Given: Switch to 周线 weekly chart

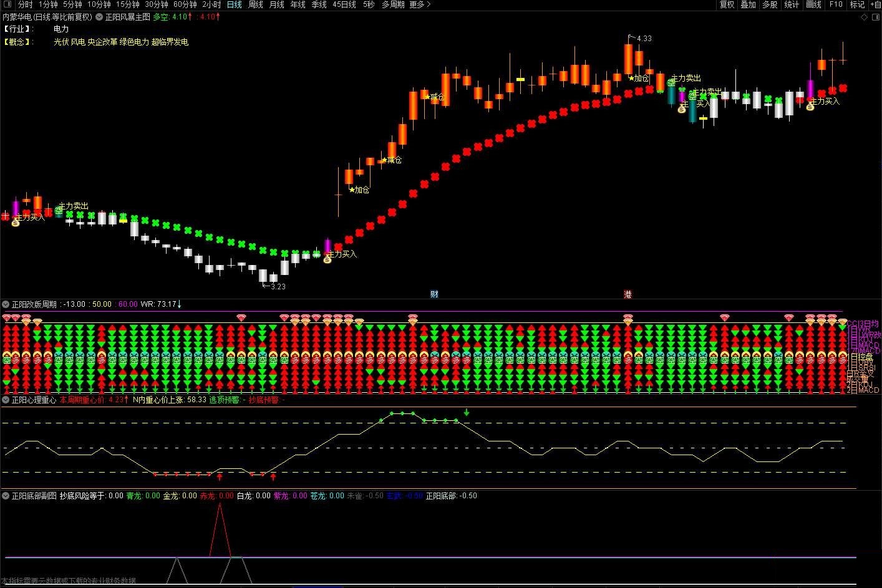Looking at the screenshot, I should 256,4.
